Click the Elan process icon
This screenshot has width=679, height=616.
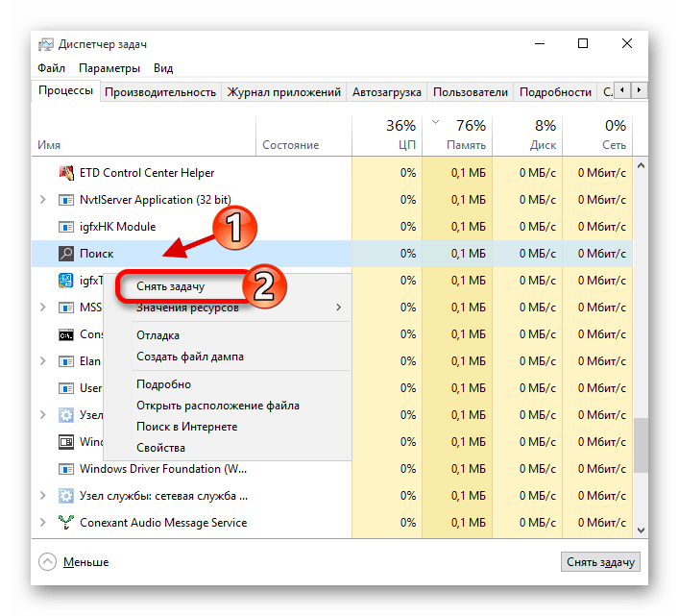coord(66,361)
